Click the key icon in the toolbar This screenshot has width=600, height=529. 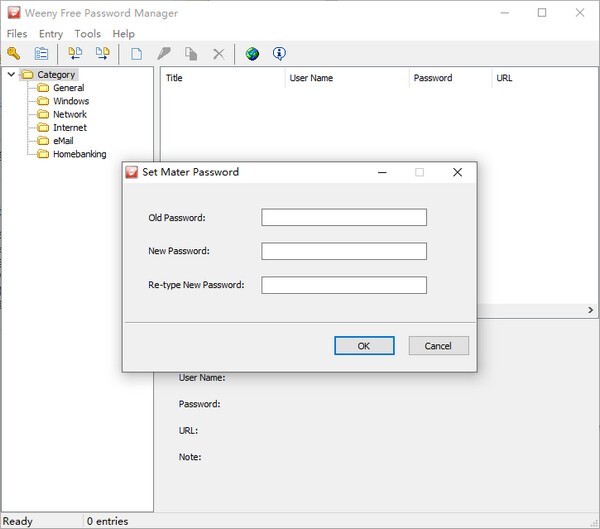click(14, 54)
